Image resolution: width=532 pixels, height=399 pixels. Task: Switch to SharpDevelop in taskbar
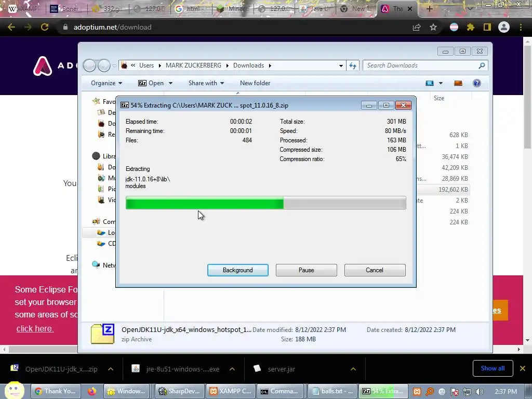pos(180,391)
